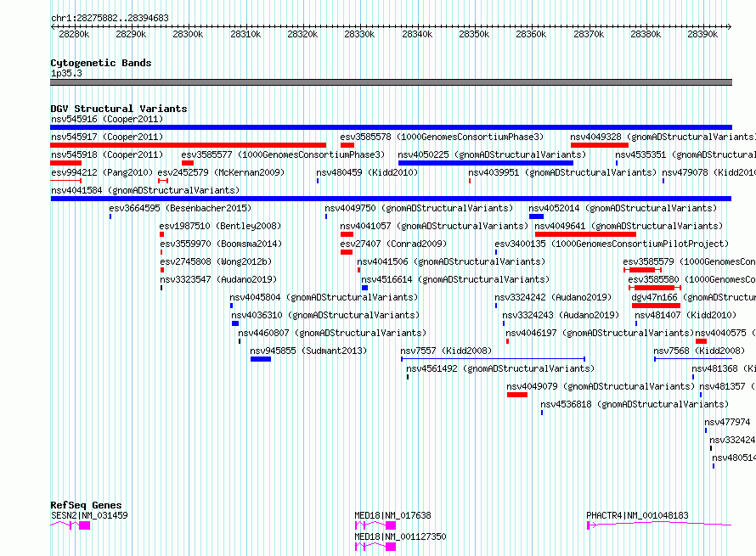Click the blue nsv4052014 variant bar

tap(536, 216)
